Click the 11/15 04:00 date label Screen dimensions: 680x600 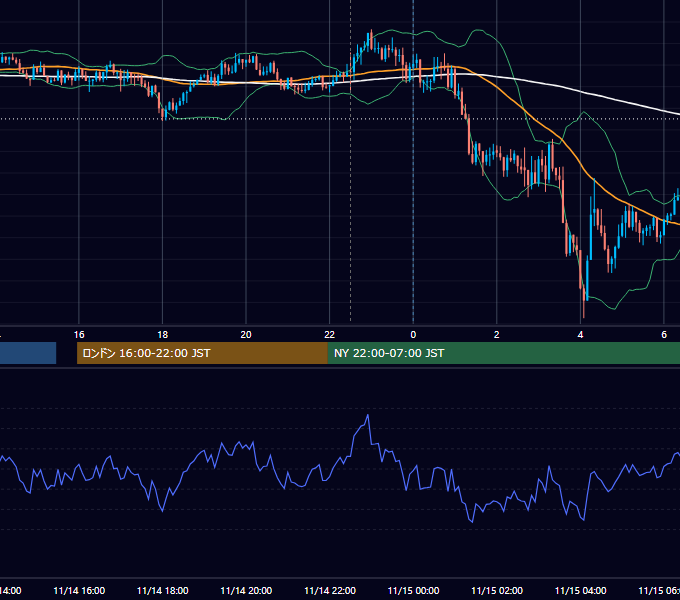pyautogui.click(x=581, y=591)
